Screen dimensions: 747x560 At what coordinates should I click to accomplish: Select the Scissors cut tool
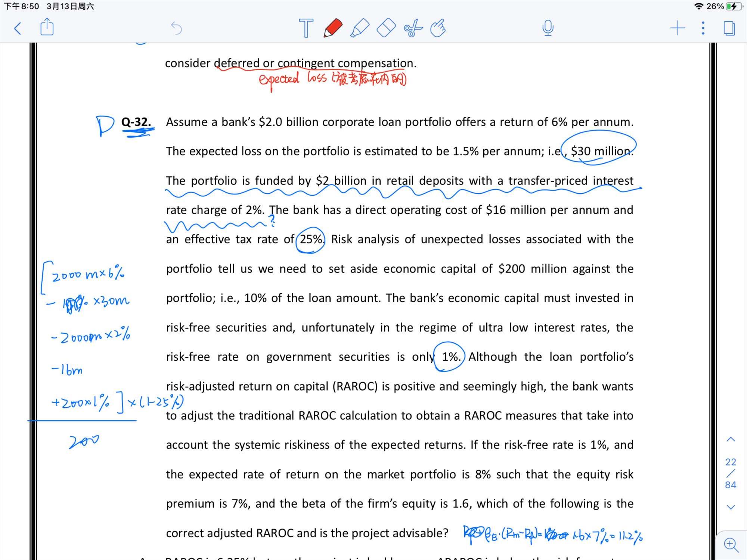(413, 28)
